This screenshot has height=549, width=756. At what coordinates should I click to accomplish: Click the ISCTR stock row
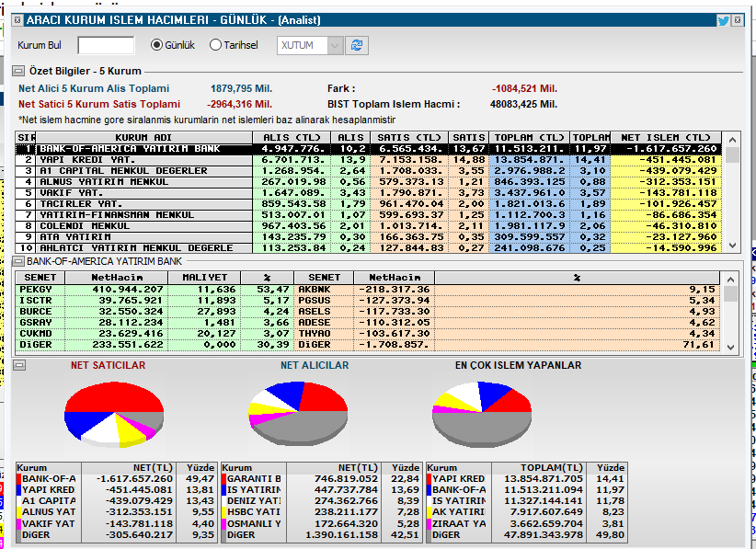click(x=155, y=301)
